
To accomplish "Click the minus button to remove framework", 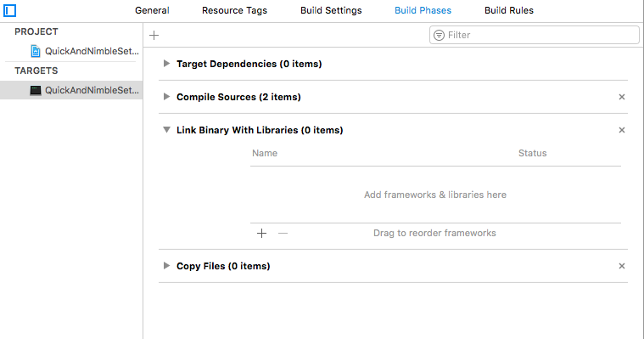I will (x=283, y=234).
